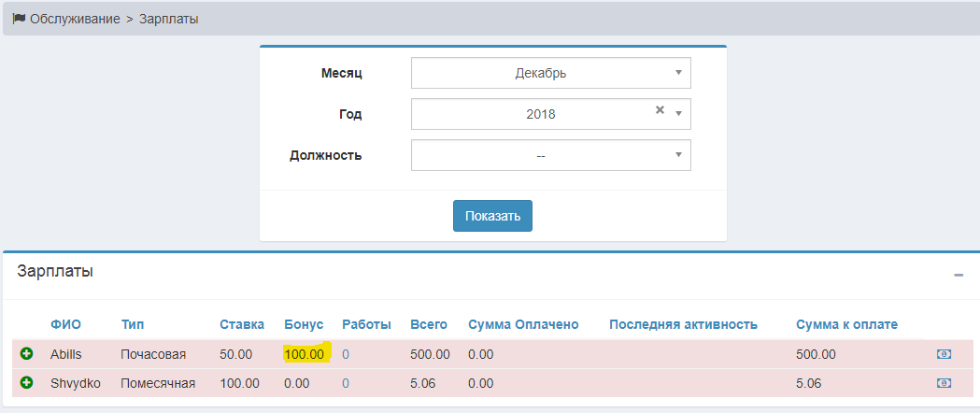980x413 pixels.
Task: Open the Работы link value in Abills row
Action: click(x=346, y=354)
